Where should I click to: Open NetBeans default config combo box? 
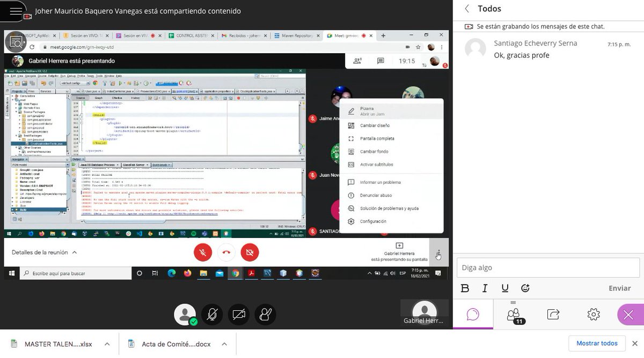click(75, 83)
